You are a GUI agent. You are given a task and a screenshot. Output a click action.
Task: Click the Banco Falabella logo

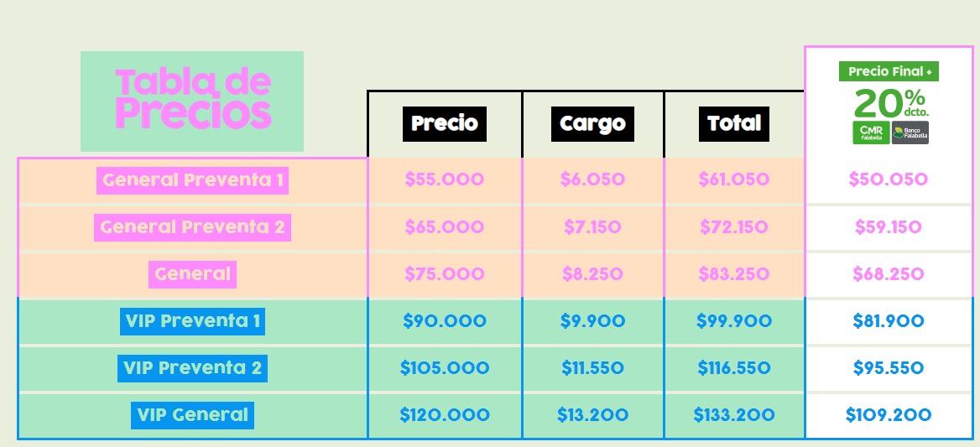click(x=910, y=133)
